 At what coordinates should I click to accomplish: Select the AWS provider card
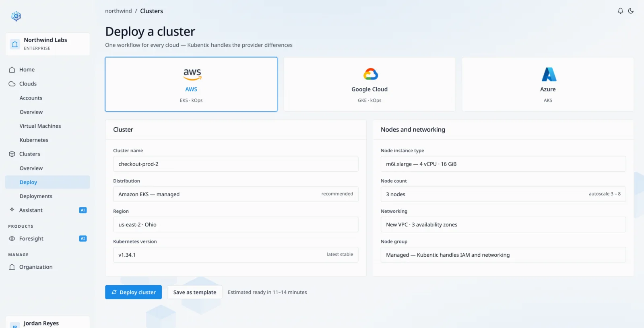(191, 84)
